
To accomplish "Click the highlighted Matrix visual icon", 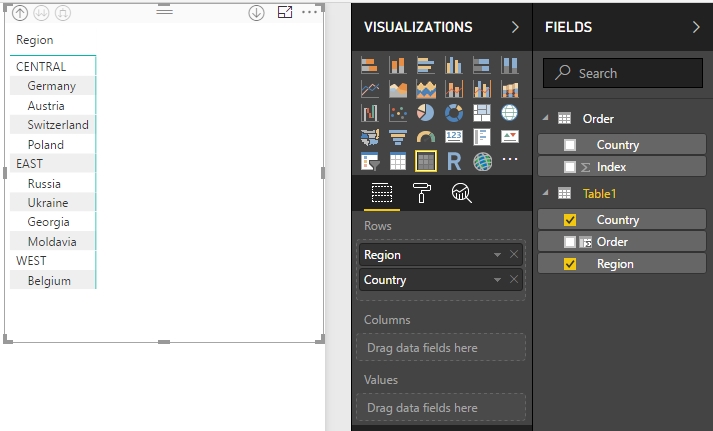I will coord(426,161).
